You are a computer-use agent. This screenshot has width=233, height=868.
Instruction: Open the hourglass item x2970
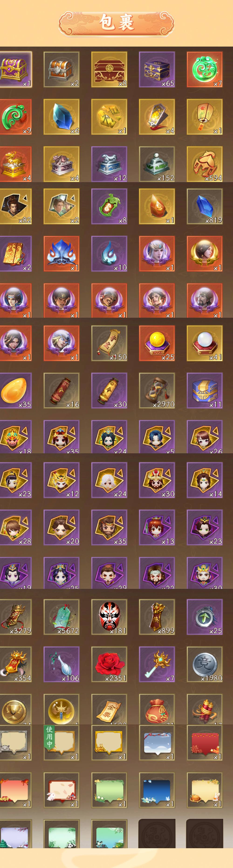click(157, 390)
